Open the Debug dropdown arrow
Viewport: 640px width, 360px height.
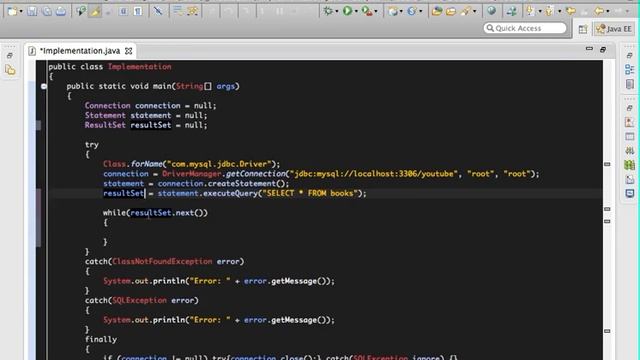[336, 11]
